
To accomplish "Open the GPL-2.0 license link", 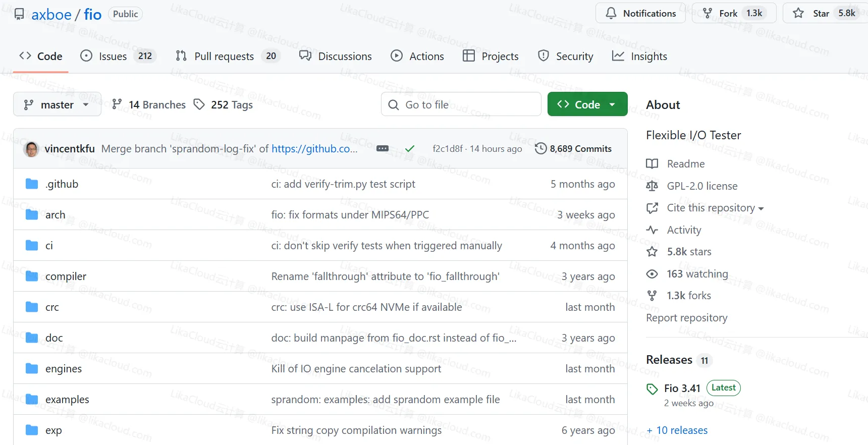I will (702, 186).
